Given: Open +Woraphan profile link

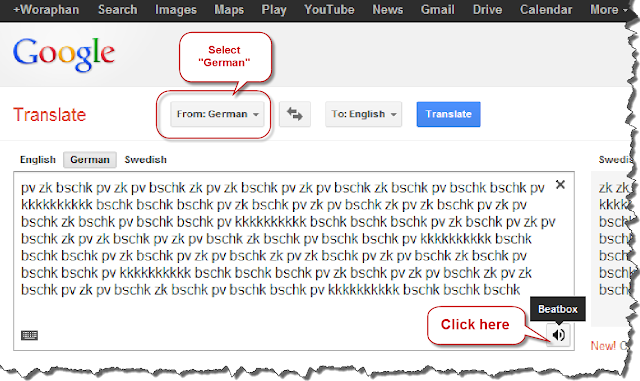Looking at the screenshot, I should 46,9.
